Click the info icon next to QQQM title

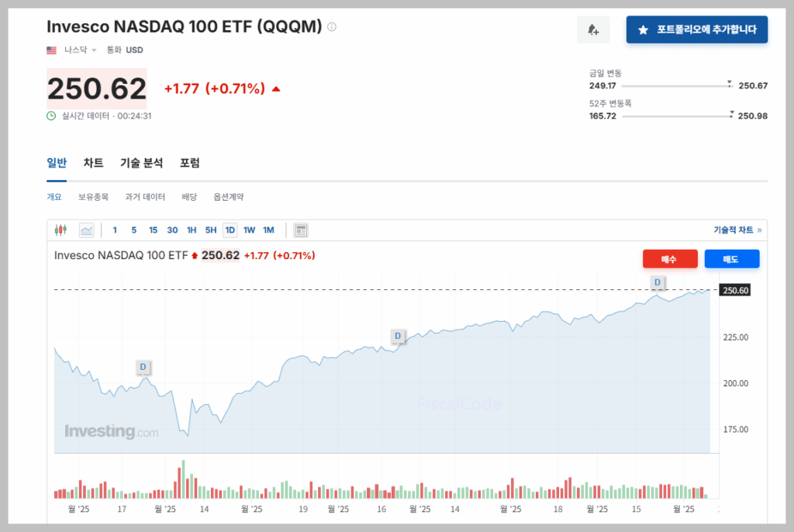coord(332,26)
